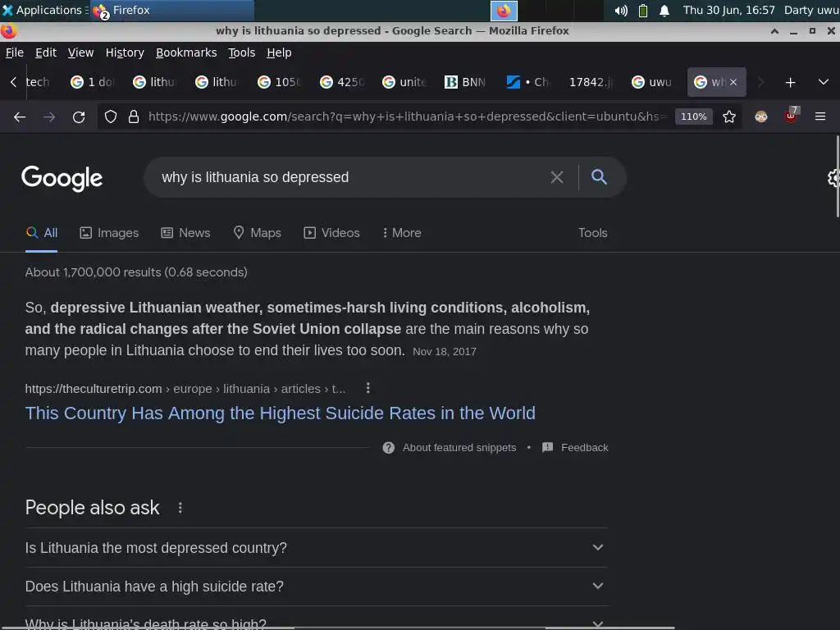Open notifications bell icon
The image size is (840, 630).
tap(664, 11)
